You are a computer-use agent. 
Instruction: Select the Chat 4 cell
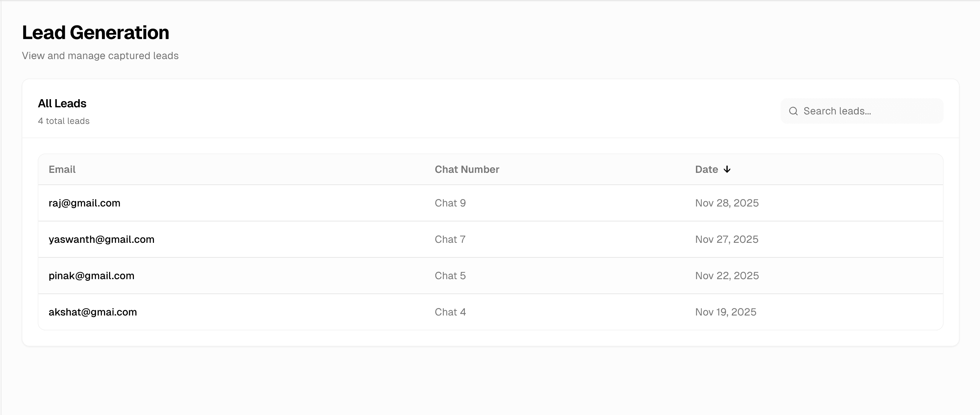point(450,312)
